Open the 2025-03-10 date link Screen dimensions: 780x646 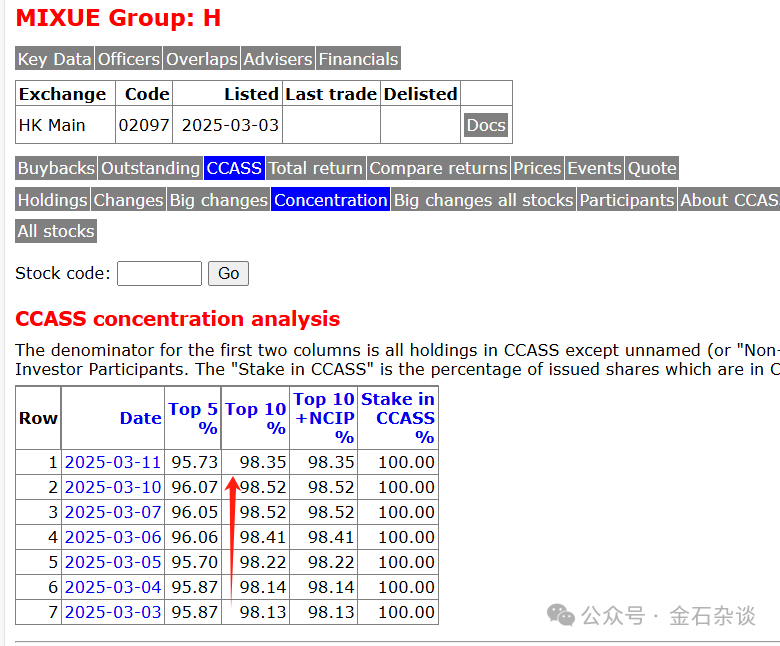click(x=113, y=487)
